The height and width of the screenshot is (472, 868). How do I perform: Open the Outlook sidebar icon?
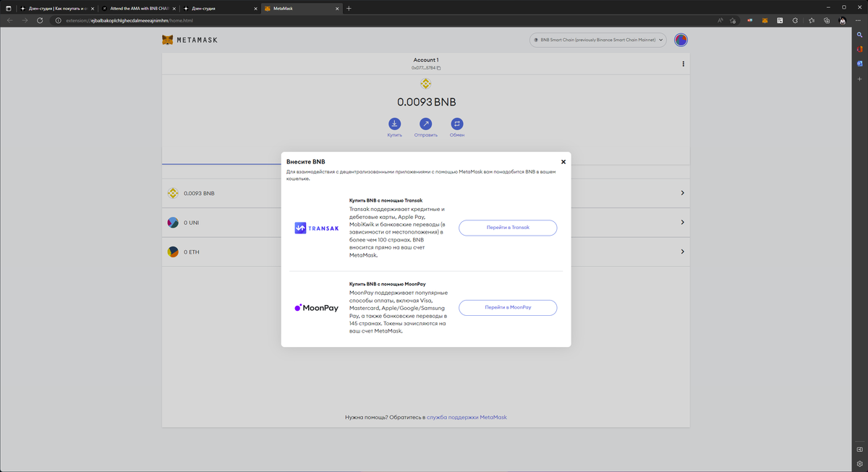coord(859,64)
